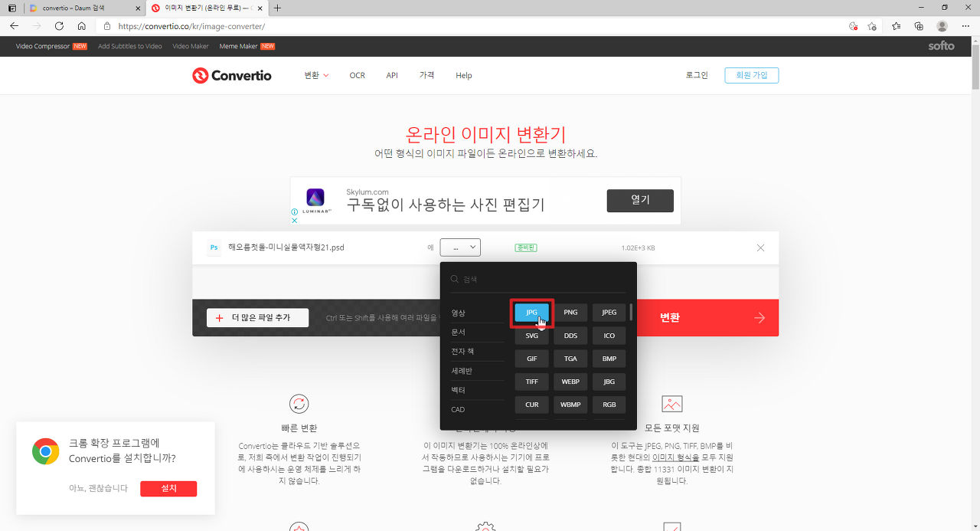Choose BMP format
This screenshot has height=531, width=980.
(609, 359)
